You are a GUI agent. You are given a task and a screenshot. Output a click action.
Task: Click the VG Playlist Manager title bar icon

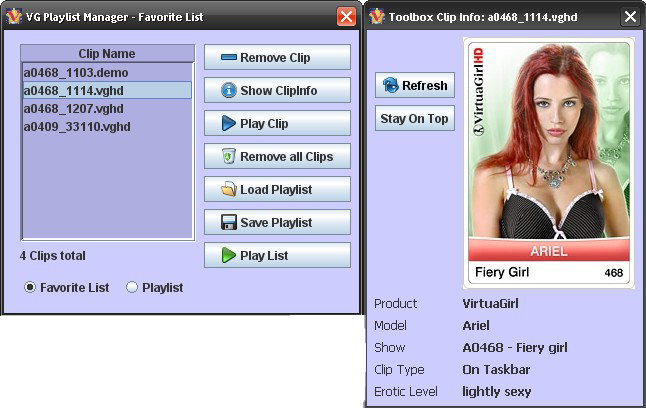[x=14, y=16]
